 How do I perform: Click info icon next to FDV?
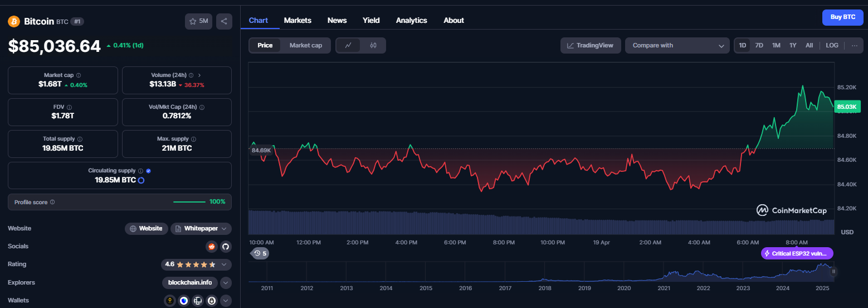69,107
